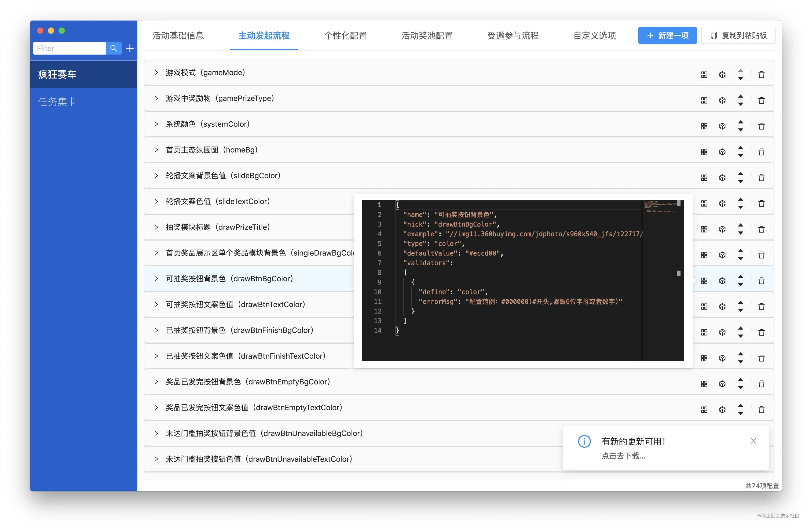
Task: Delete the gameMode config item
Action: pos(761,74)
